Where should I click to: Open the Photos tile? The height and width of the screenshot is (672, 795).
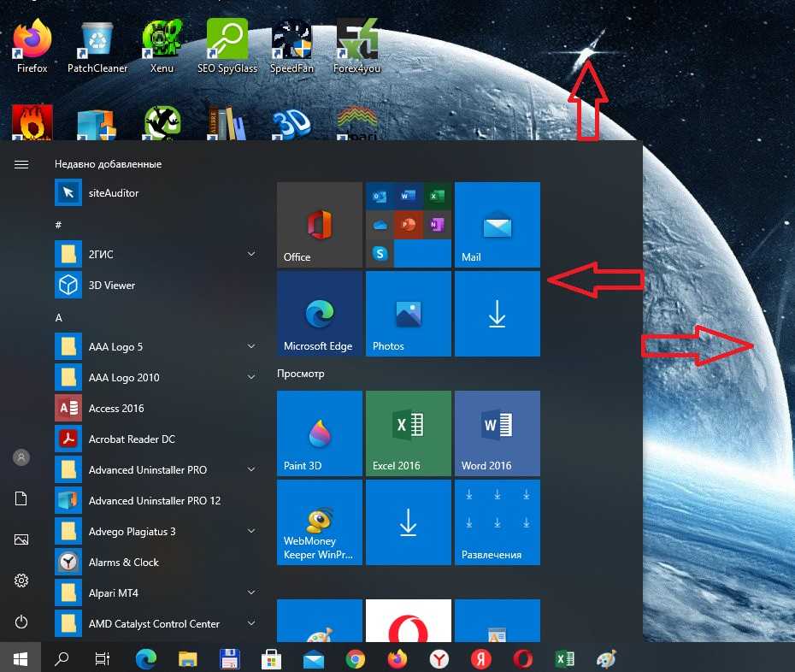point(408,314)
